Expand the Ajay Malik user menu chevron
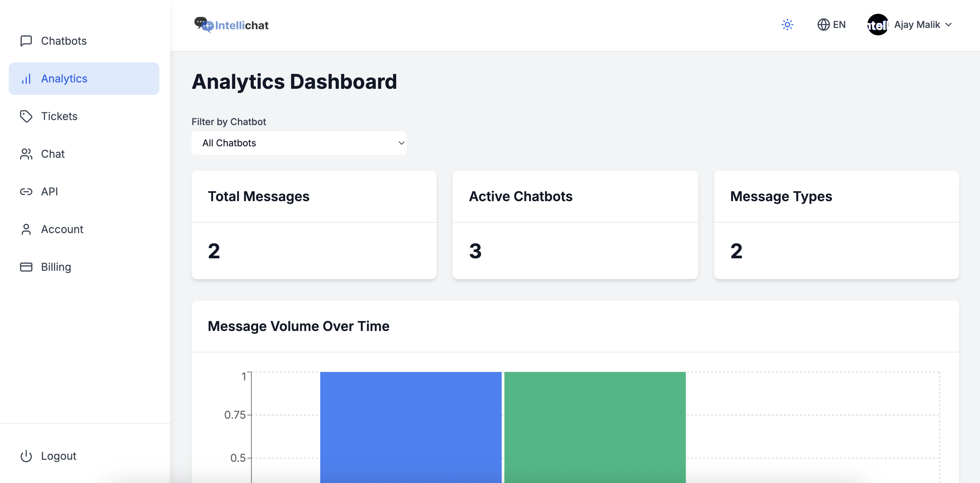This screenshot has height=483, width=980. point(948,25)
